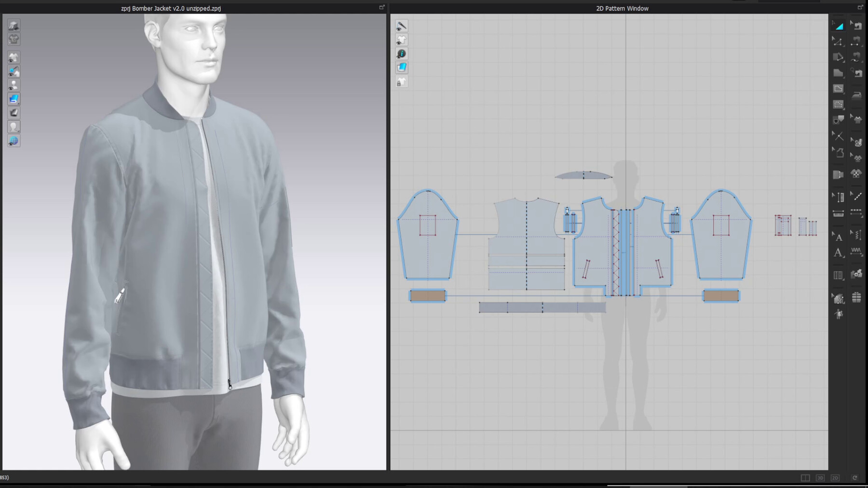Screen dimensions: 868x488
Task: Click the 2D Pattern Window title bar
Action: coord(621,8)
